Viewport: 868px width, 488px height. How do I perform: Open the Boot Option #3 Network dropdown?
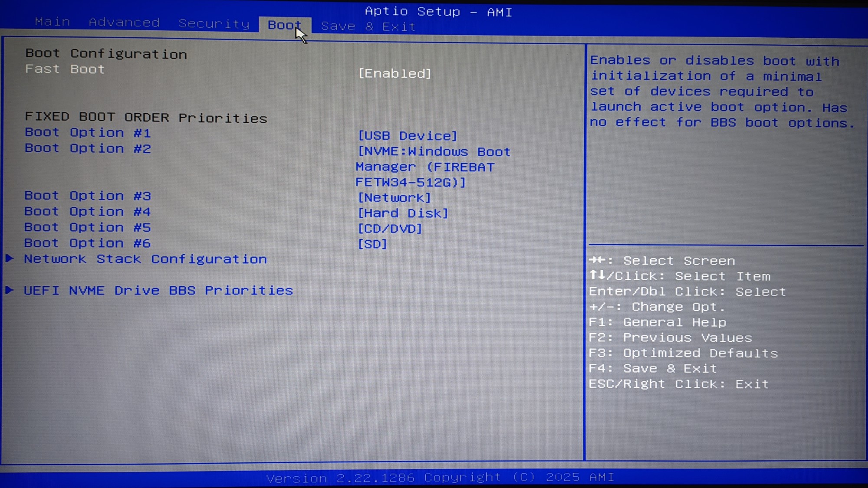pos(394,198)
